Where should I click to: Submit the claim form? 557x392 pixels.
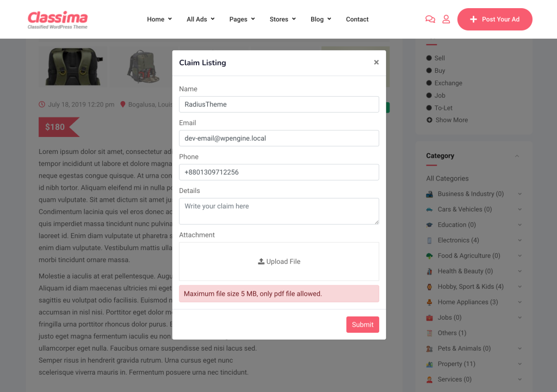[x=363, y=325]
